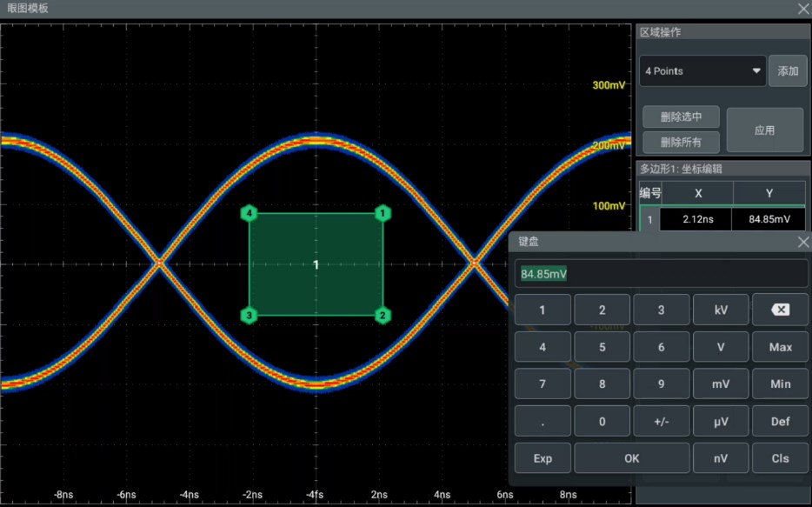Tap digit 4 on the keypad

coord(542,347)
